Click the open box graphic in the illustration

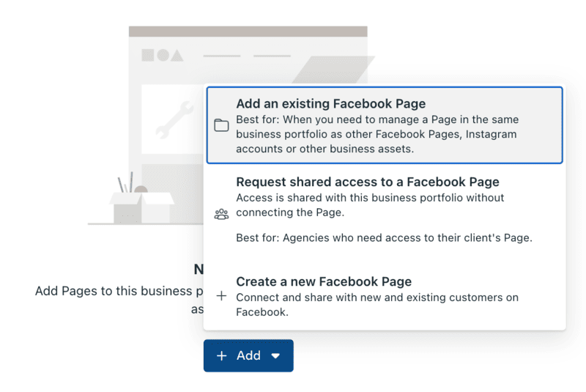click(x=142, y=207)
